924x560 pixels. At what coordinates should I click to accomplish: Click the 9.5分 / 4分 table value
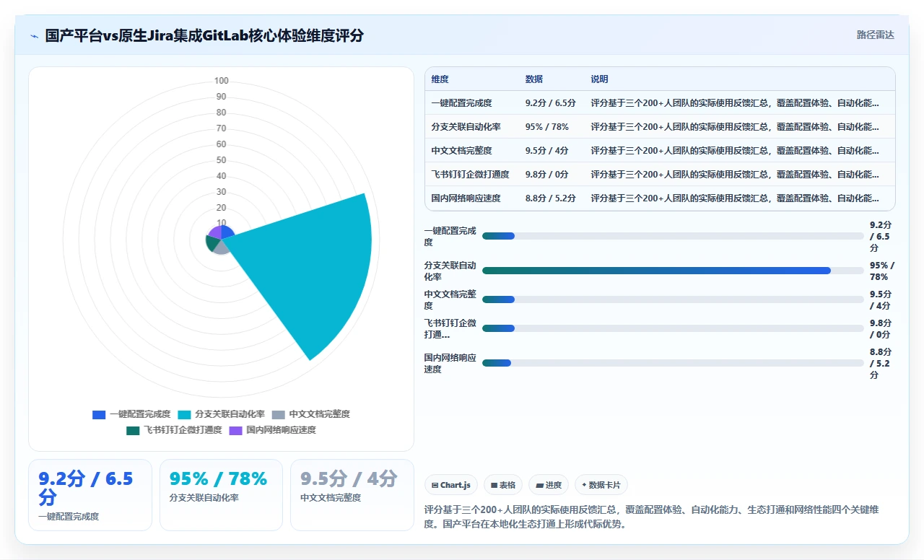pyautogui.click(x=547, y=151)
